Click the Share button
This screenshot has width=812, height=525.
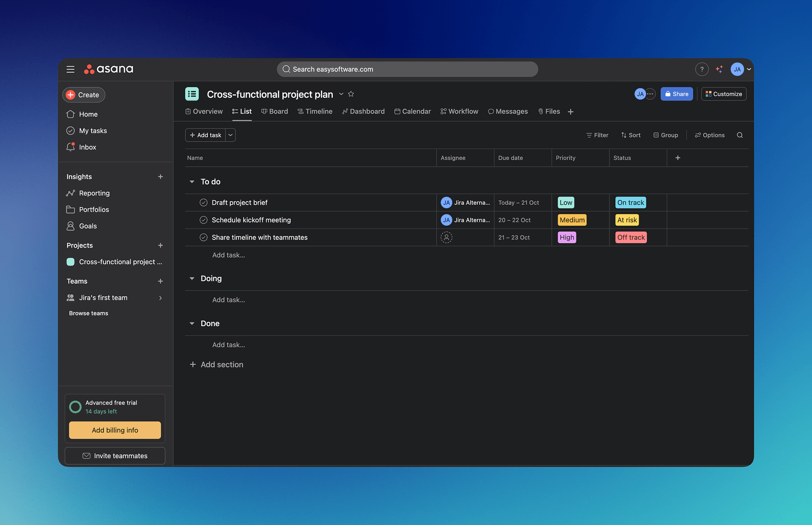(x=676, y=94)
